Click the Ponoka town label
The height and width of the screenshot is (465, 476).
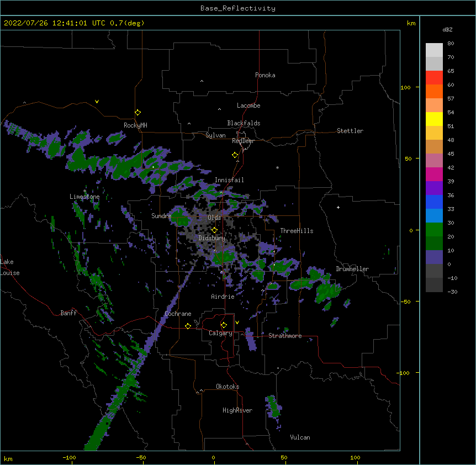click(x=265, y=75)
